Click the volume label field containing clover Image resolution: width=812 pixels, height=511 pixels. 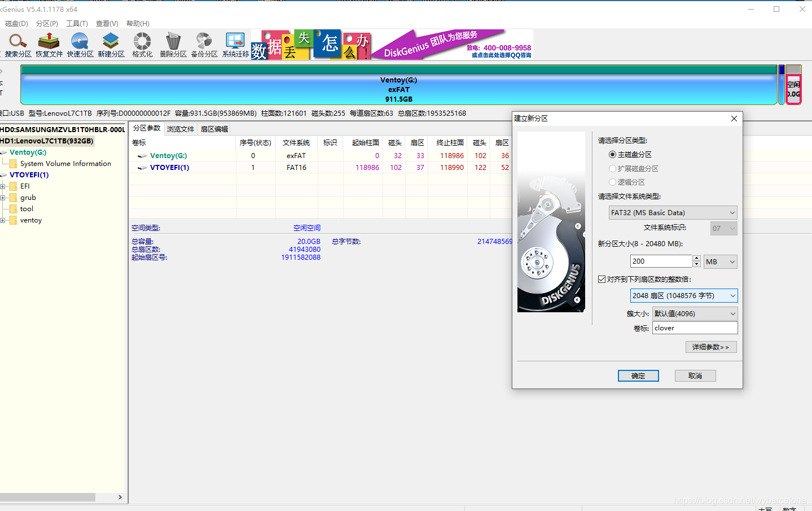point(695,328)
